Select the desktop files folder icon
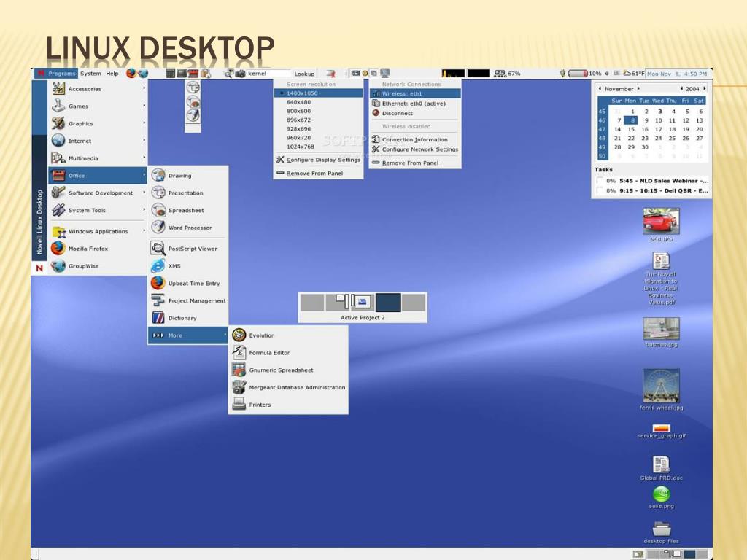Viewport: 747px width, 560px height. (661, 529)
